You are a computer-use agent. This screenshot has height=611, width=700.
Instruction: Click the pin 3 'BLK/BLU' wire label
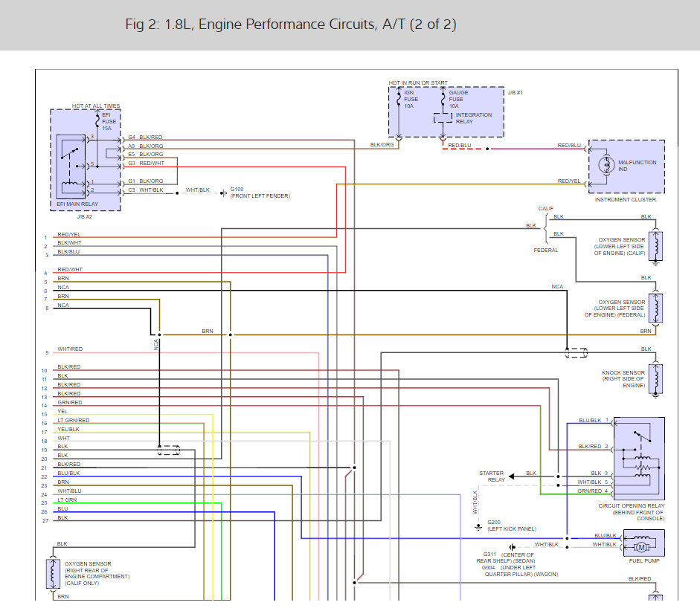pyautogui.click(x=68, y=251)
